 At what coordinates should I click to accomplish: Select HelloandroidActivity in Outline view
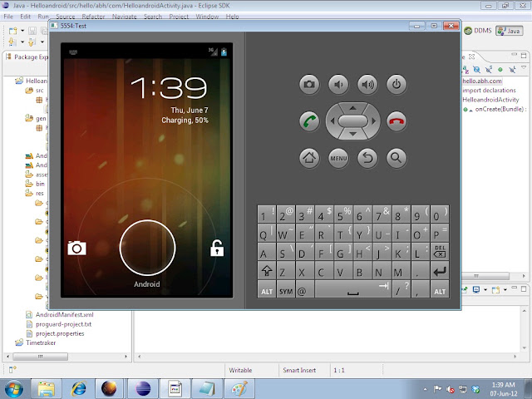tap(490, 100)
